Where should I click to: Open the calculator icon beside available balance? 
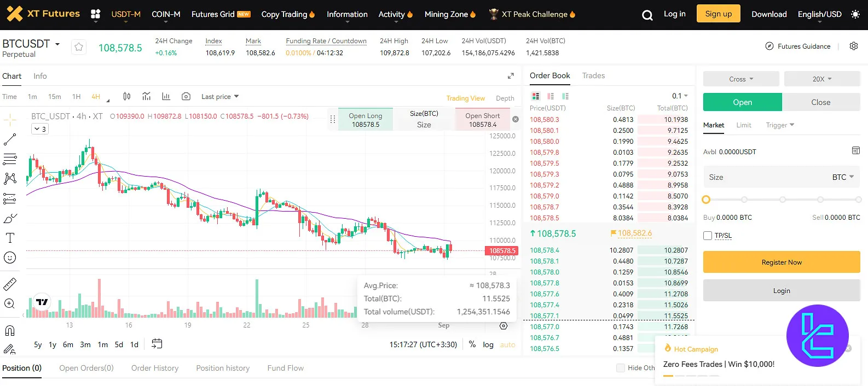(x=856, y=151)
